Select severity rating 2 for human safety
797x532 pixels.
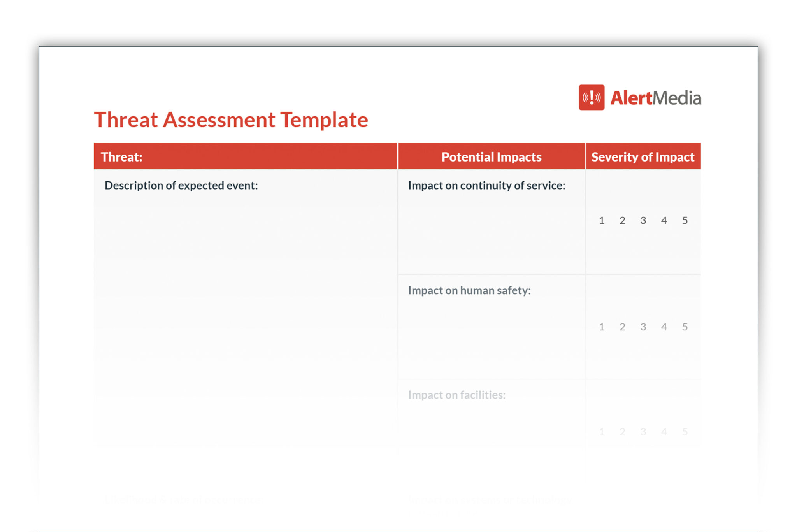(x=622, y=327)
